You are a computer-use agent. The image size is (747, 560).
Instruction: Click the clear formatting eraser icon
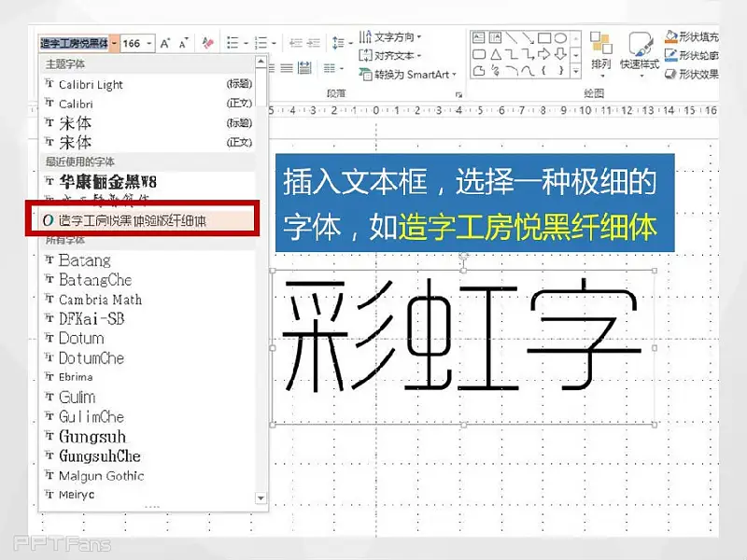(x=207, y=43)
